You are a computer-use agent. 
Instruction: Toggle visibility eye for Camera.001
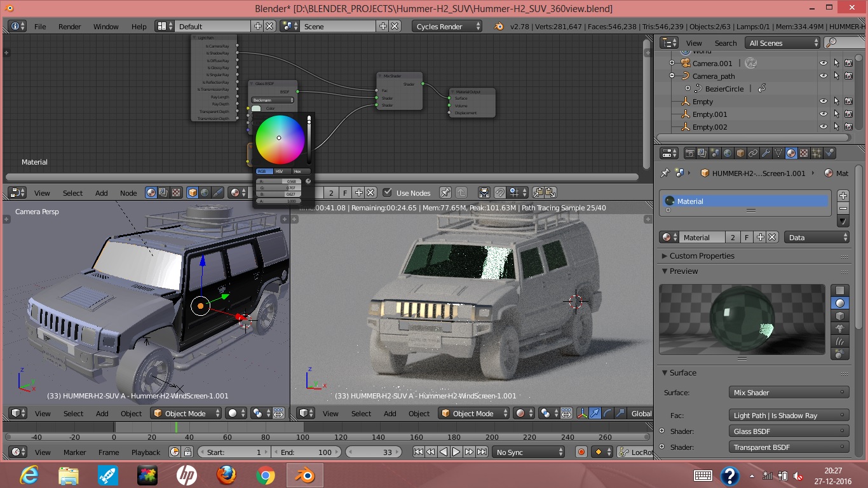pyautogui.click(x=824, y=63)
